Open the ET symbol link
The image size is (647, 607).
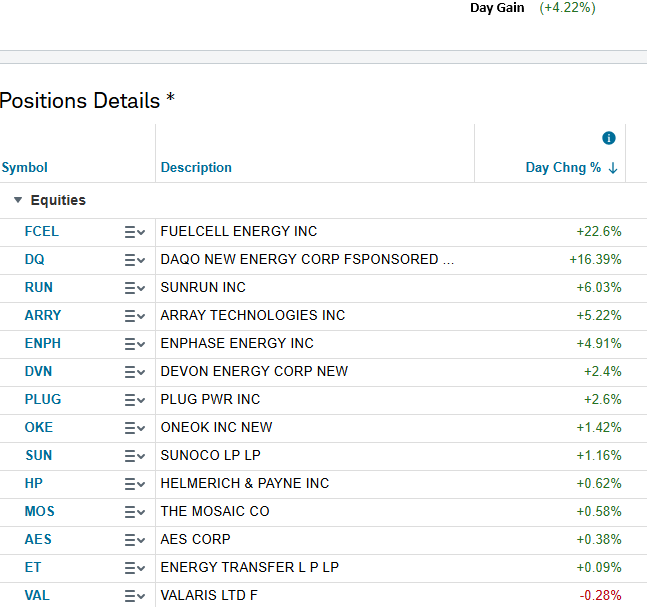pos(33,567)
